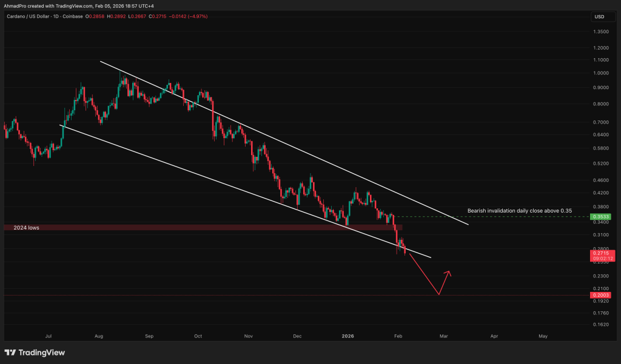Screen dimensions: 621x364
Task: Click the 0.5200 price axis label
Action: pyautogui.click(x=601, y=164)
